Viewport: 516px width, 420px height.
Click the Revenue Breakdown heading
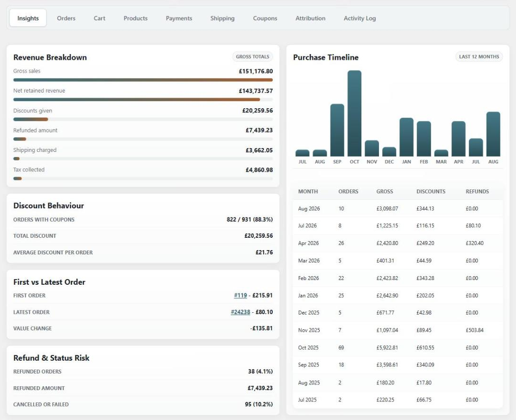[x=50, y=57]
